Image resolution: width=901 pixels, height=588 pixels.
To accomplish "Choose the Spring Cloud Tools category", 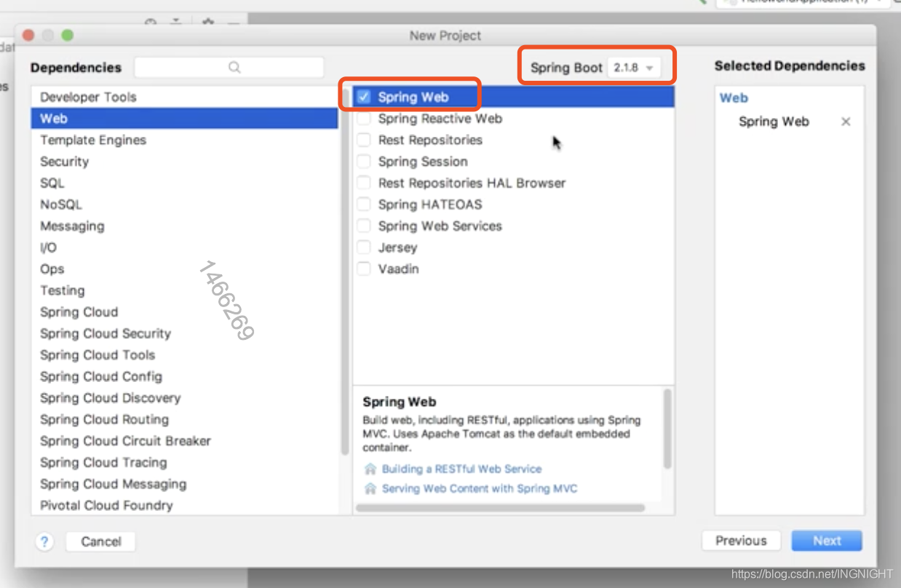I will click(x=185, y=354).
